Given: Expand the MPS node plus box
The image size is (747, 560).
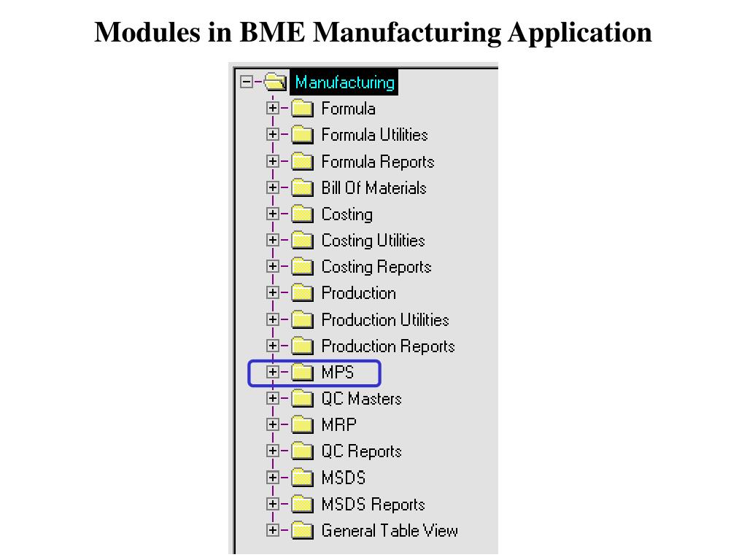Looking at the screenshot, I should click(x=273, y=371).
